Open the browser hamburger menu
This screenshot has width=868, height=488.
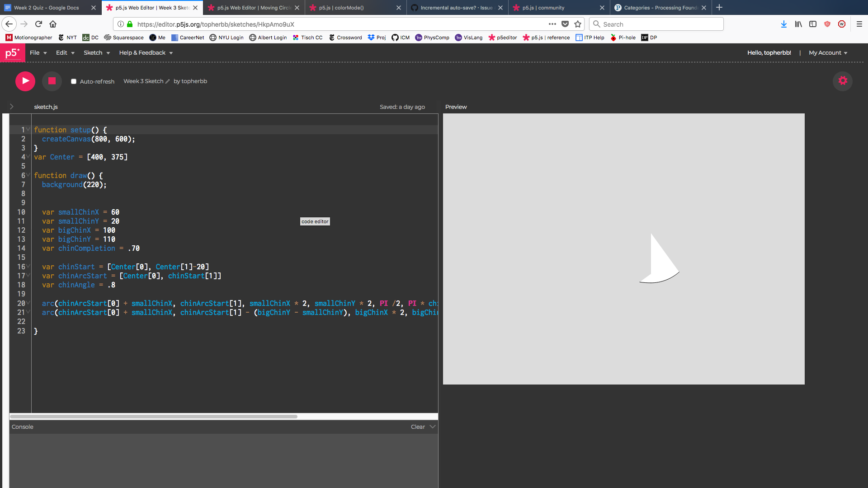[859, 24]
